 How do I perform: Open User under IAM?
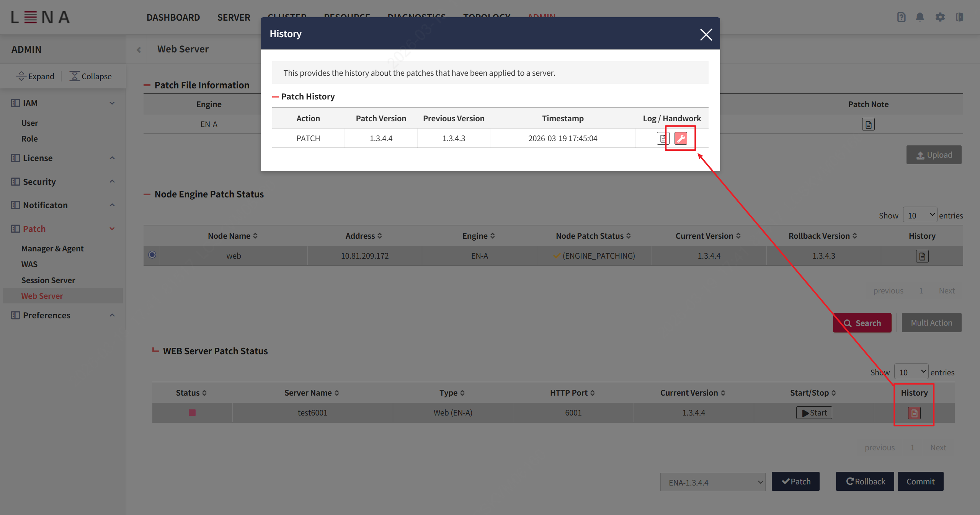point(30,123)
